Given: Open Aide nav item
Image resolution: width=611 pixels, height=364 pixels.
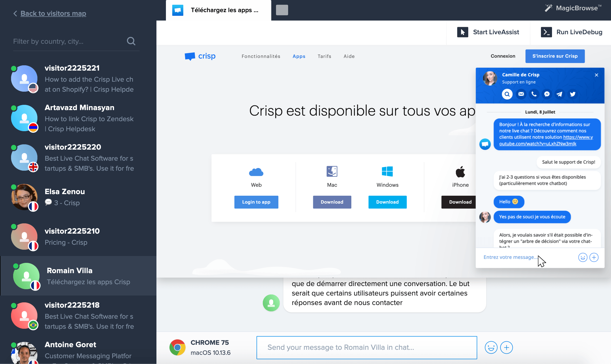Looking at the screenshot, I should [349, 56].
